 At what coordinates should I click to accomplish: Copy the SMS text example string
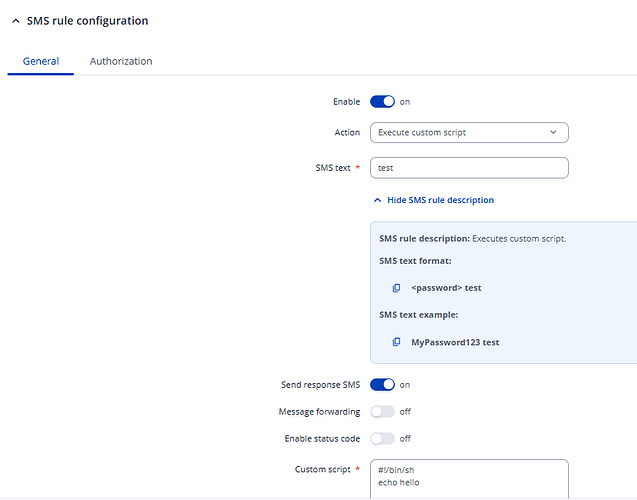(x=397, y=342)
